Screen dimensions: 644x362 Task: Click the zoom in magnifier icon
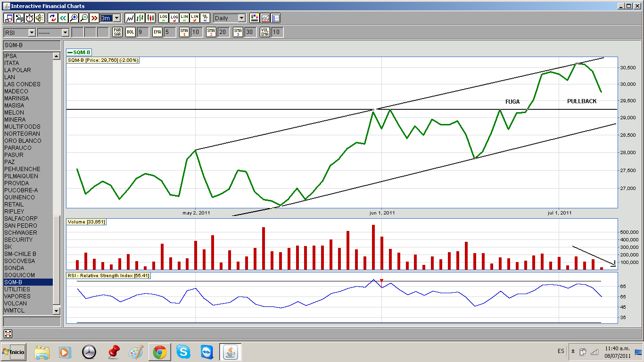tap(74, 18)
